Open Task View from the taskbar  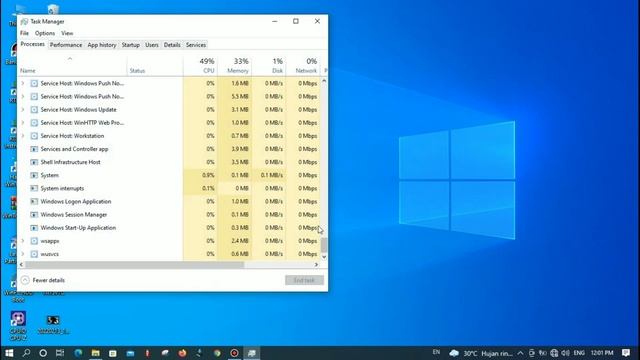[x=60, y=353]
